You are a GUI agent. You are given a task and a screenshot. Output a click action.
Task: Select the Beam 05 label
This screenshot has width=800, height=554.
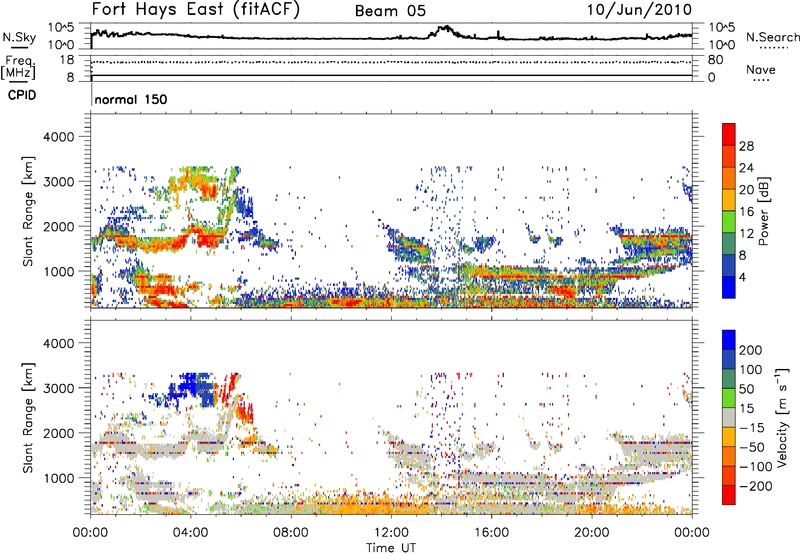tap(390, 11)
